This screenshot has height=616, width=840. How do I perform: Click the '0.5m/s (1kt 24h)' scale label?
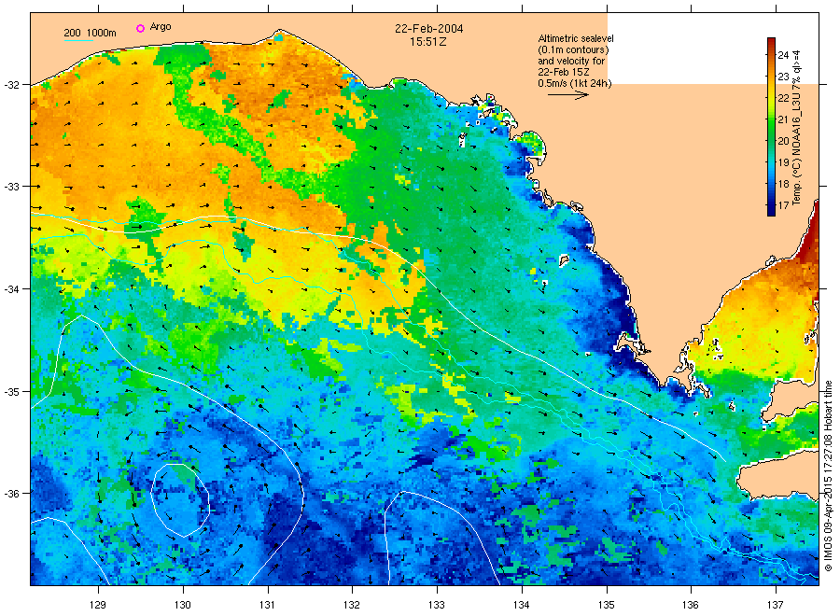click(x=575, y=83)
